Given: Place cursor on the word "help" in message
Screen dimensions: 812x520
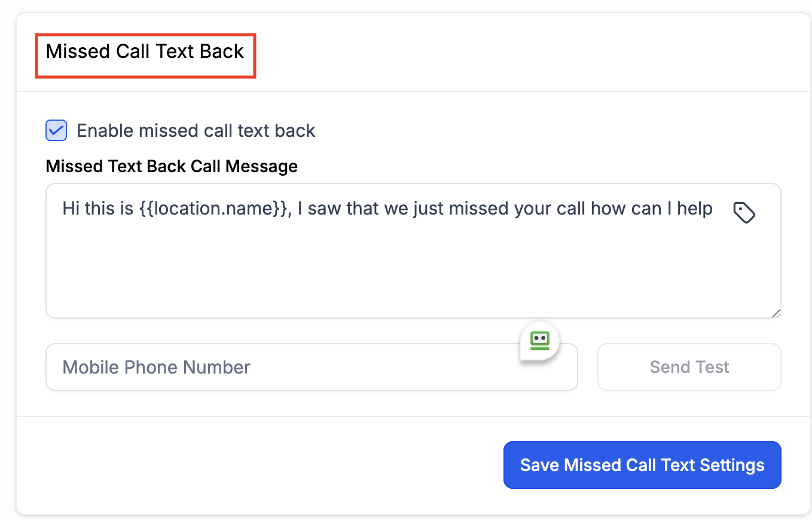Looking at the screenshot, I should (695, 209).
